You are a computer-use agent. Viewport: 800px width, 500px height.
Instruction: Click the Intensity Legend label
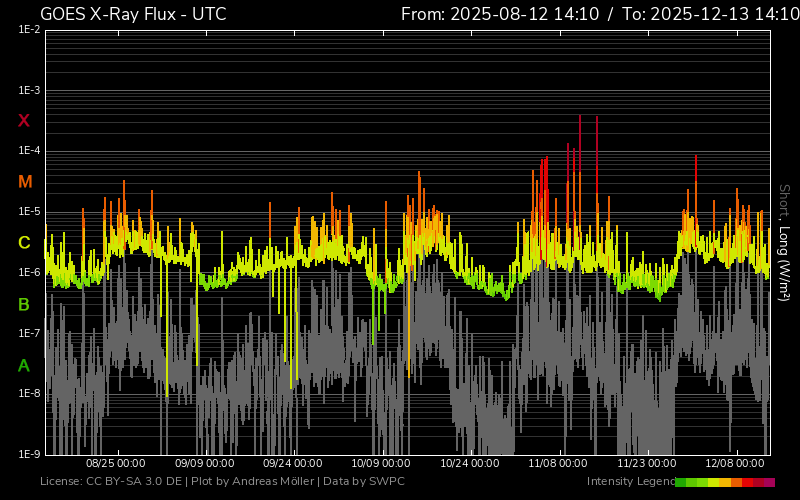628,482
